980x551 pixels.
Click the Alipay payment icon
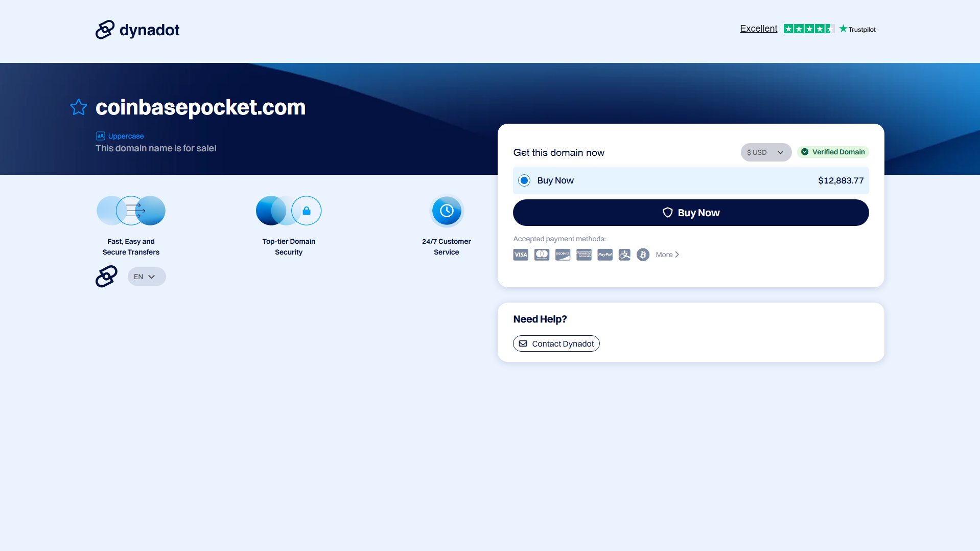(x=624, y=255)
